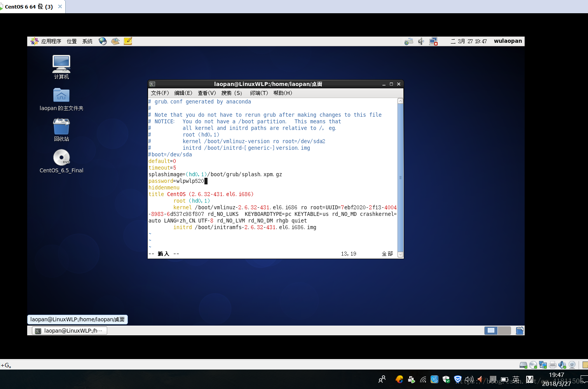The width and height of the screenshot is (588, 389).
Task: Maximize the laopan@LinuxWLP terminal window
Action: point(391,84)
